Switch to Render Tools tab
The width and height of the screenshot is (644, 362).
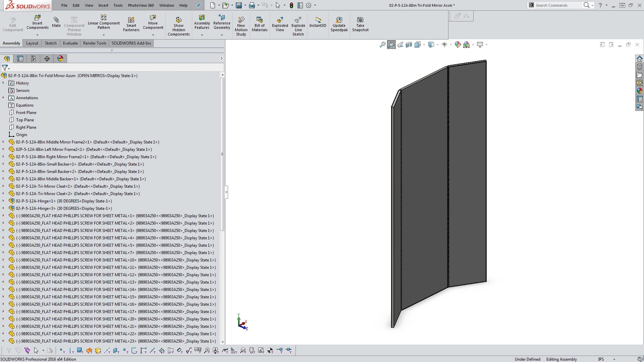point(95,43)
